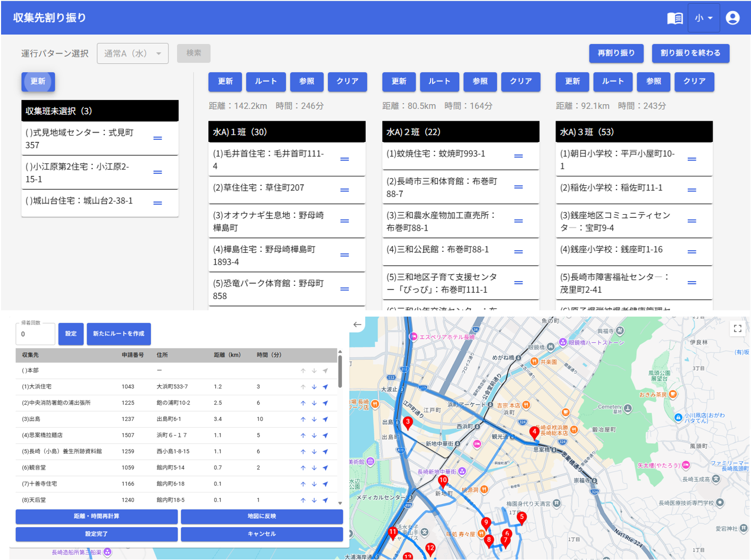The height and width of the screenshot is (560, 751).
Task: Open the manual book icon in the header
Action: 675,18
